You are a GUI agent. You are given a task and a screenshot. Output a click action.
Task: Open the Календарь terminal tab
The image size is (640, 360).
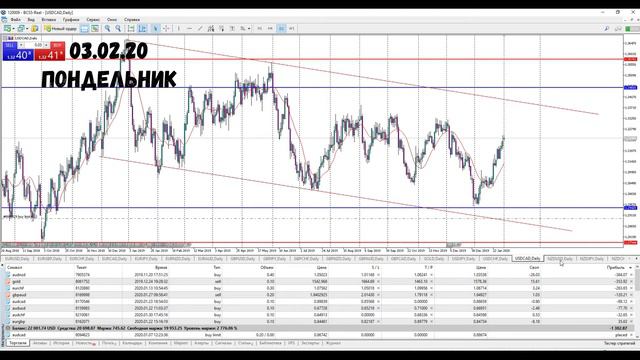[133, 343]
